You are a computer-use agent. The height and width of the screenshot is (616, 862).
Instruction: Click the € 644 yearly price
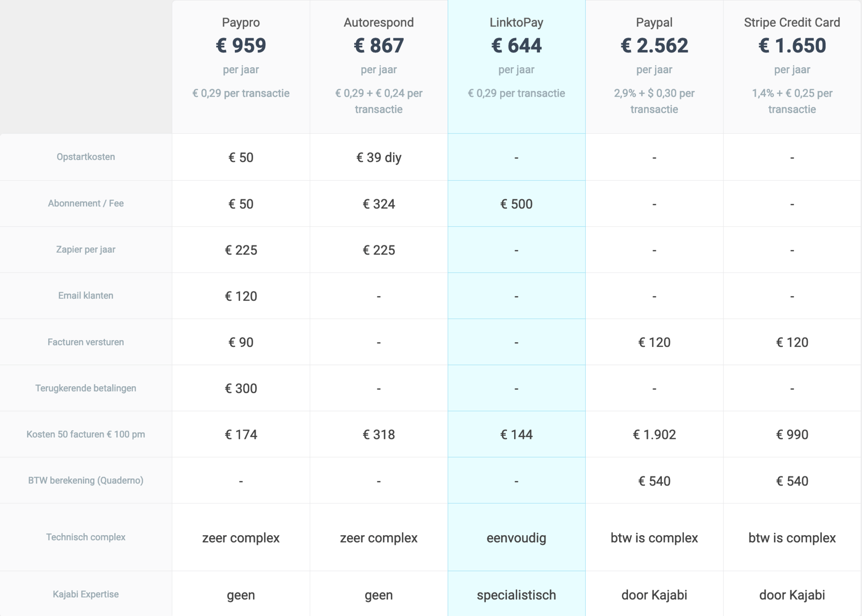(x=516, y=45)
